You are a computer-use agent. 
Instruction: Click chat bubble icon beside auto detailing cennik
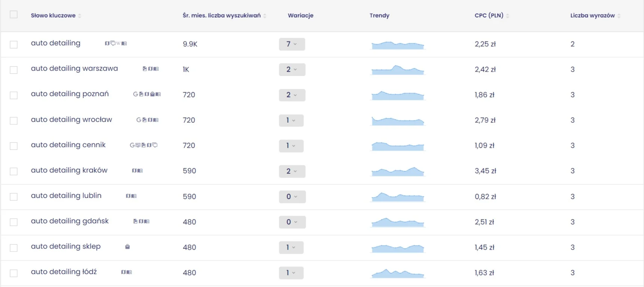coord(155,145)
